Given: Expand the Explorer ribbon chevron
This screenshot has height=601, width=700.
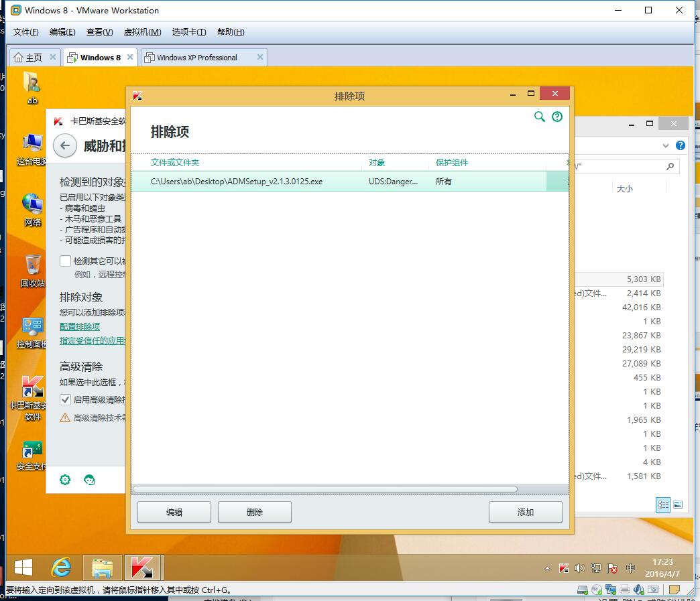Looking at the screenshot, I should click(666, 145).
